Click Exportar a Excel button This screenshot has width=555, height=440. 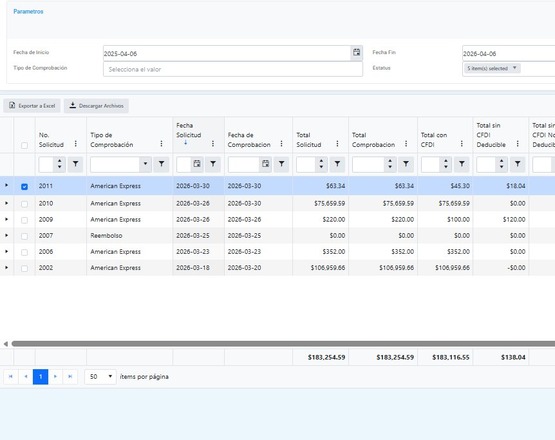pos(32,106)
